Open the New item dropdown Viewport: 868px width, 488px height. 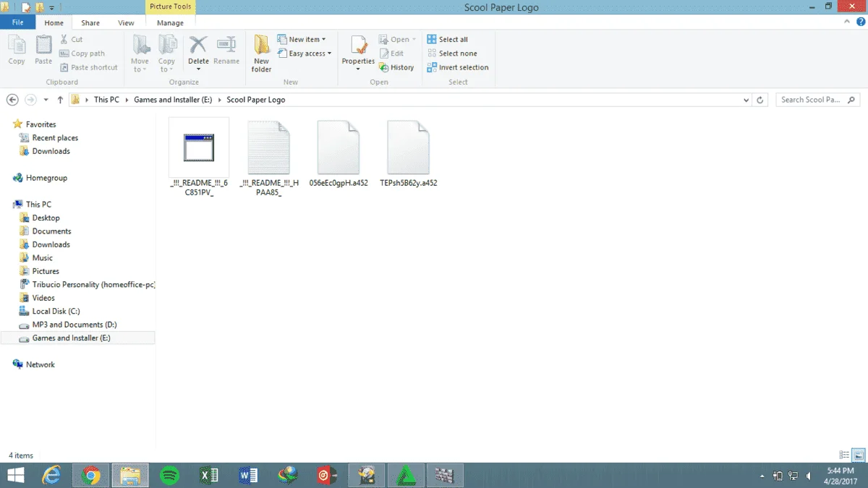point(302,40)
